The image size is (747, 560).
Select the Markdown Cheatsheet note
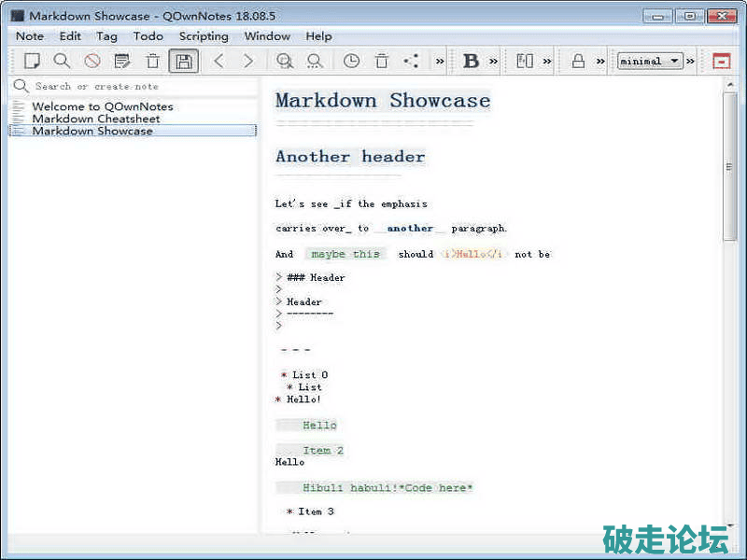(x=95, y=119)
